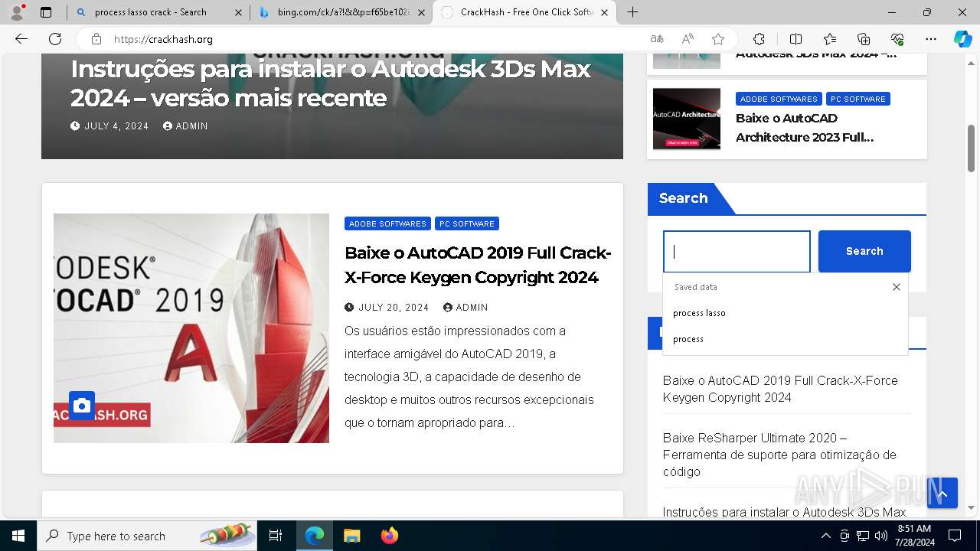Show hidden system tray icons
980x551 pixels.
tap(825, 536)
